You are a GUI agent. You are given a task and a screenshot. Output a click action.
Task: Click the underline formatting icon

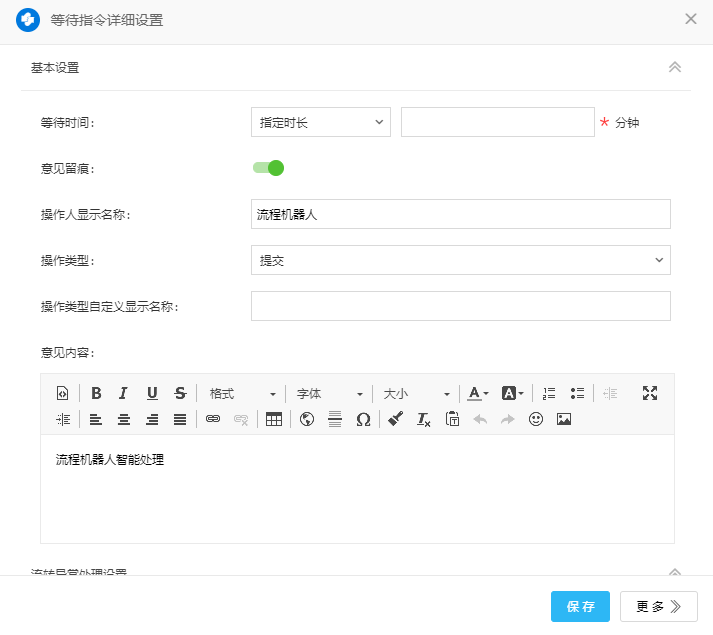pyautogui.click(x=152, y=393)
